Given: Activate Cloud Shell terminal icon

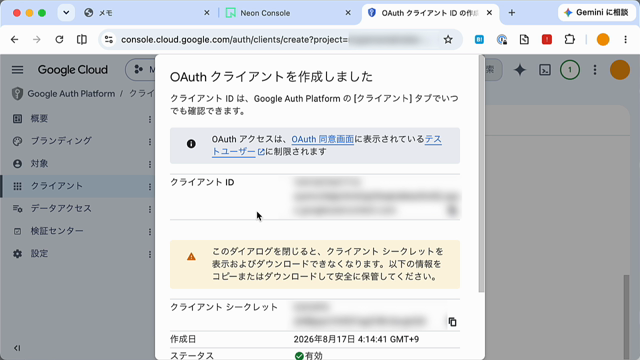Looking at the screenshot, I should point(545,70).
